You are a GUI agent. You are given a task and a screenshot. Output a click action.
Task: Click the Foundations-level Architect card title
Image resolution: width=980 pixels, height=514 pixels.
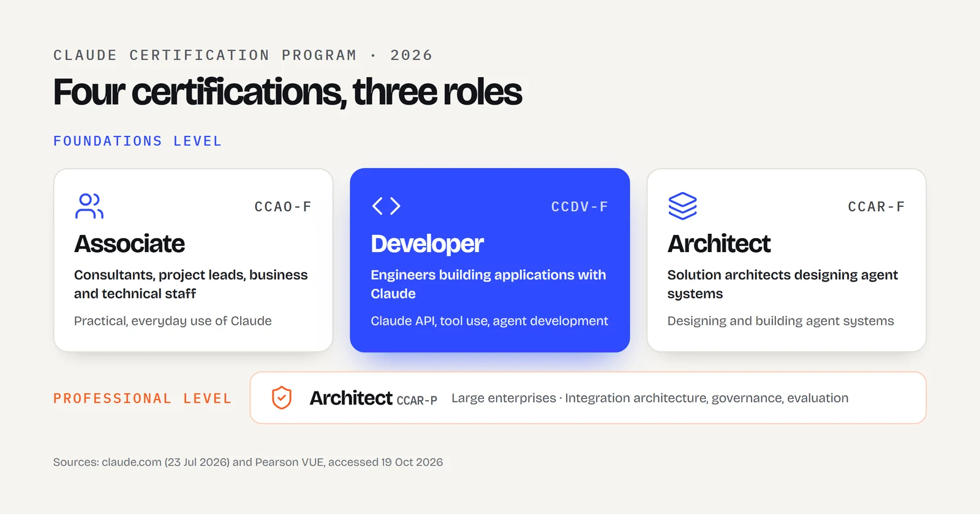[718, 244]
